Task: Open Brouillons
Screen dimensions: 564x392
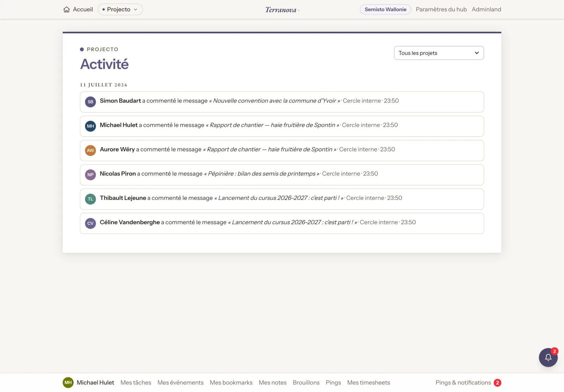Action: [x=306, y=382]
